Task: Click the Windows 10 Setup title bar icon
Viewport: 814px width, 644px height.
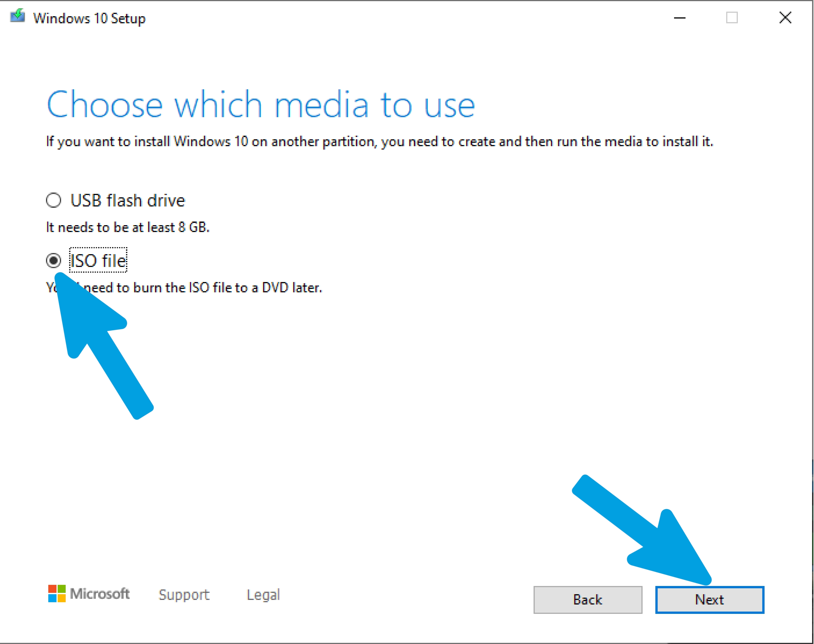Action: (17, 16)
